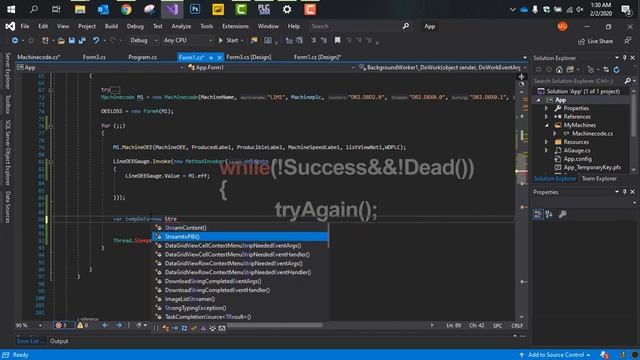Click Add to Source Control
This screenshot has height=360, width=640.
[555, 355]
